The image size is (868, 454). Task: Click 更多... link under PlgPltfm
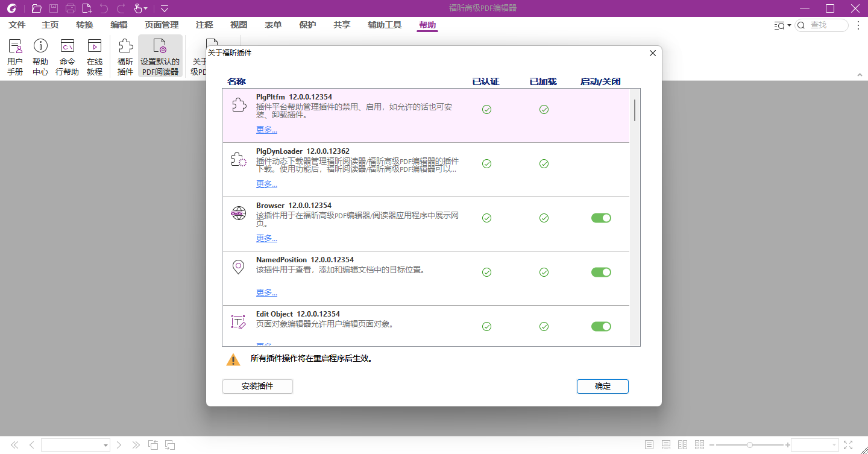pos(266,129)
